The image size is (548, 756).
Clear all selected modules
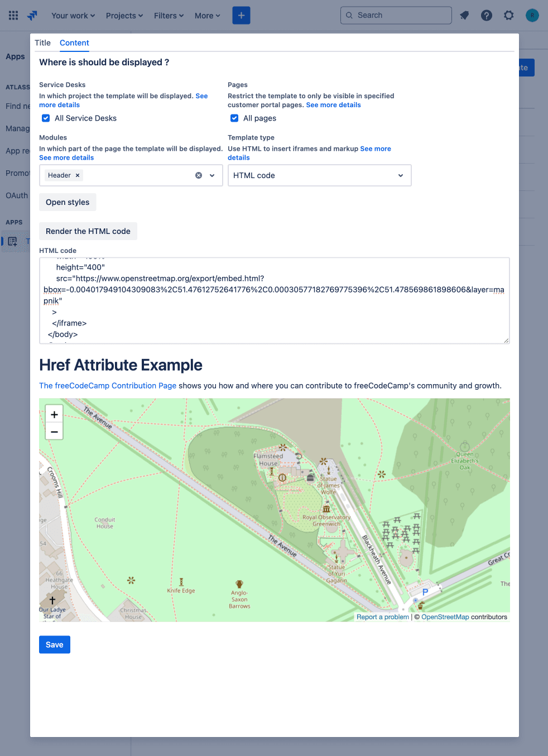[199, 175]
